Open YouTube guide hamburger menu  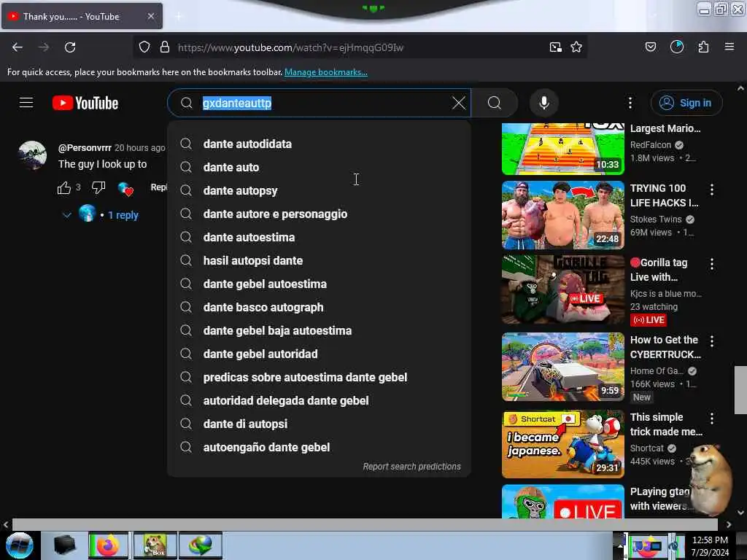(x=26, y=103)
